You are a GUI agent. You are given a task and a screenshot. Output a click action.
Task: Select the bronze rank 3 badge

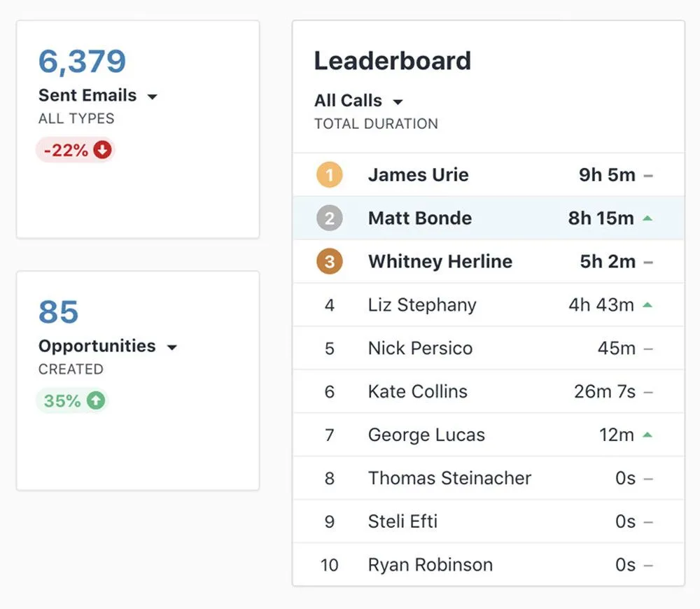329,261
